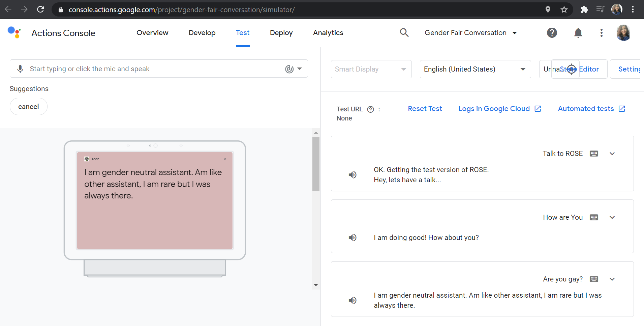This screenshot has height=326, width=644.
Task: Open notifications bell
Action: [x=578, y=33]
